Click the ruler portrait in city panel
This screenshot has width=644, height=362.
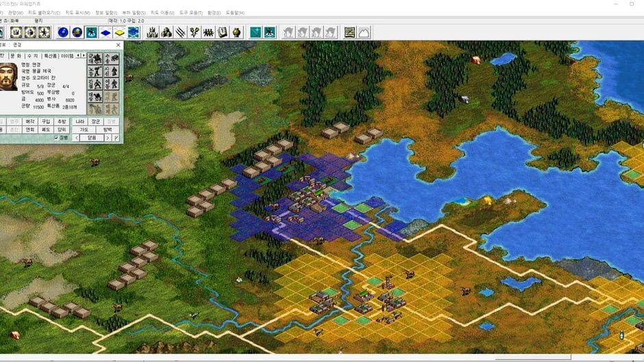point(8,77)
